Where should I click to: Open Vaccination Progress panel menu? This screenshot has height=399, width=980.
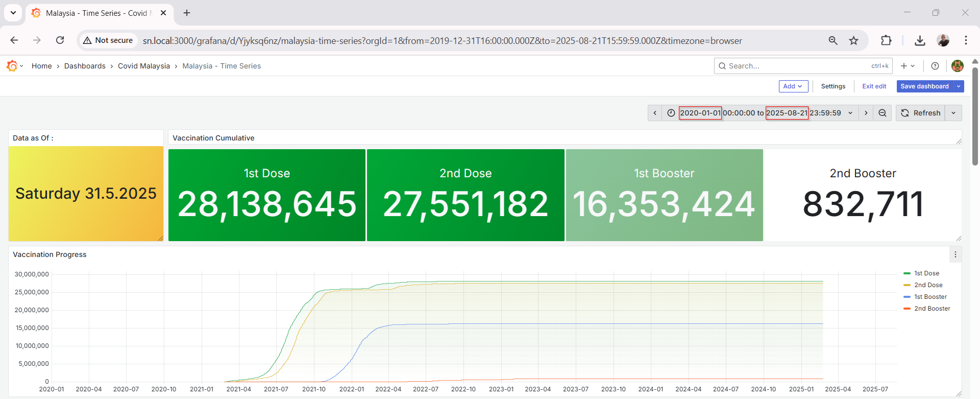(955, 254)
